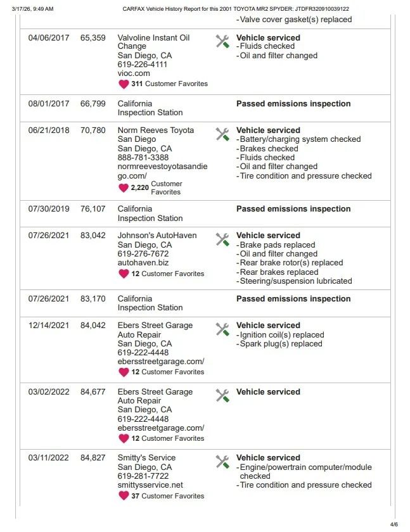Click the CARFAX Vehicle History Report header title
410x532 pixels.
point(236,9)
